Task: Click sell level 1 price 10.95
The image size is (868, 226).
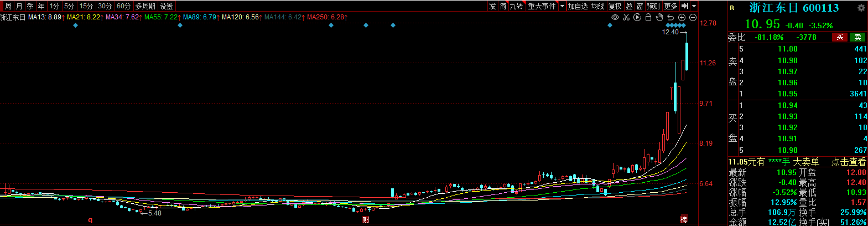Action: click(788, 94)
